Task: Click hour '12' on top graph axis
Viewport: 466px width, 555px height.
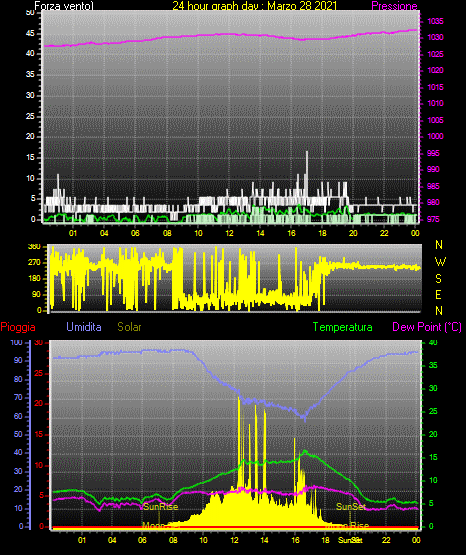Action: [229, 233]
